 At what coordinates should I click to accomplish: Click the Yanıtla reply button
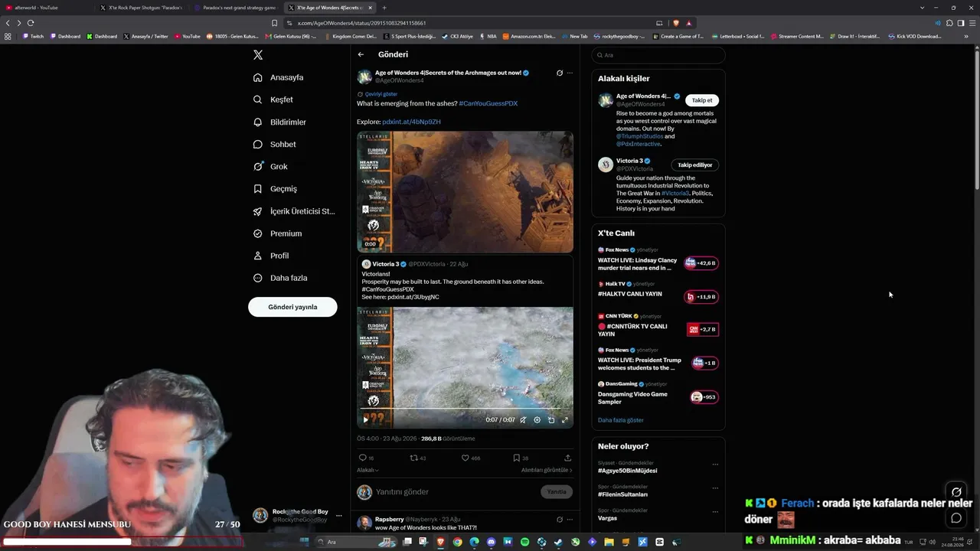(557, 492)
